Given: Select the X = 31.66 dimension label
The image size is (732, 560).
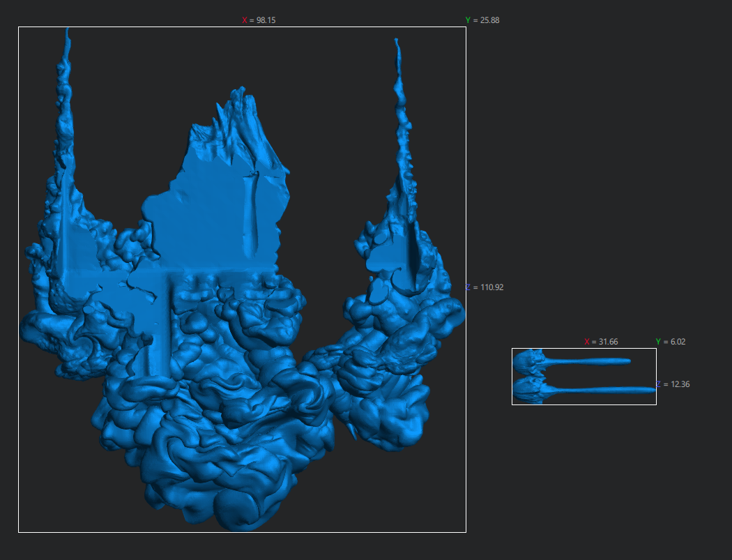Looking at the screenshot, I should click(601, 342).
